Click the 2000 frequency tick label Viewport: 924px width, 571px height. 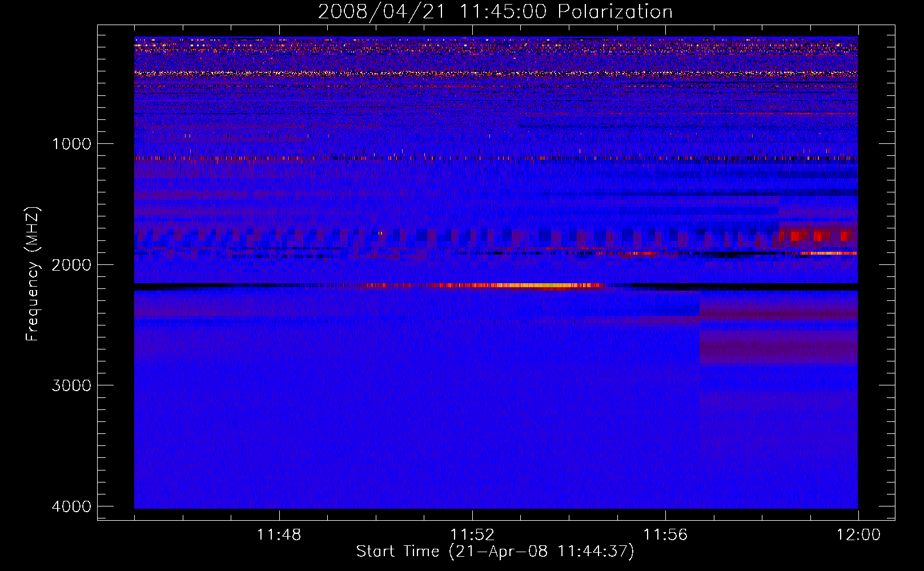(71, 264)
